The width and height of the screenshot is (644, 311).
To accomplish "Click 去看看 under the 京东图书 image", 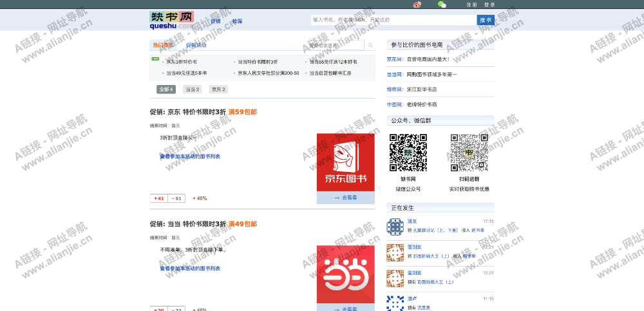I will click(x=345, y=198).
